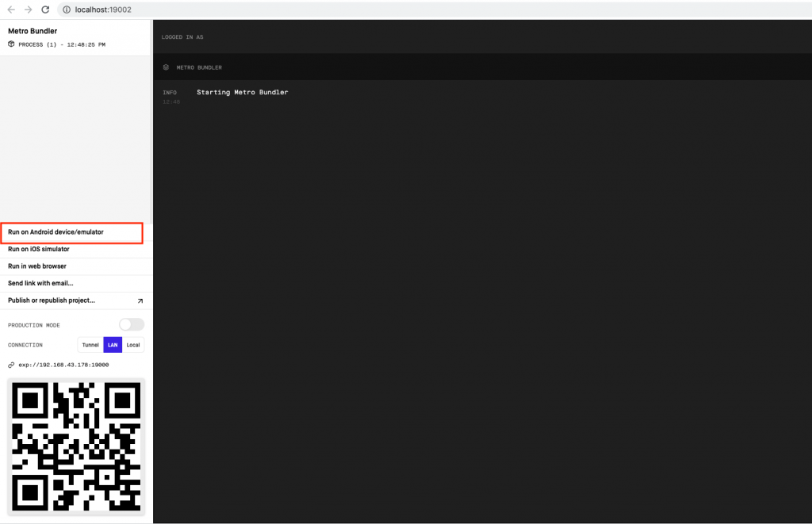The width and height of the screenshot is (812, 524).
Task: Focus the localhost:19002 address bar
Action: tap(434, 10)
